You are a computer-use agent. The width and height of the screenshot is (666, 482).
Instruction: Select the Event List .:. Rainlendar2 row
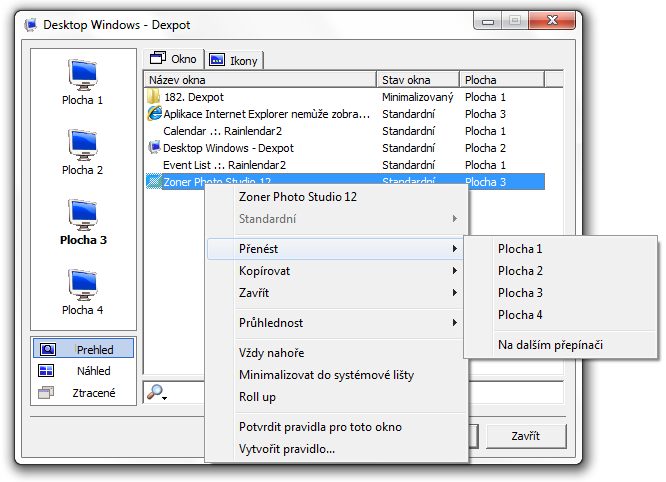345,165
